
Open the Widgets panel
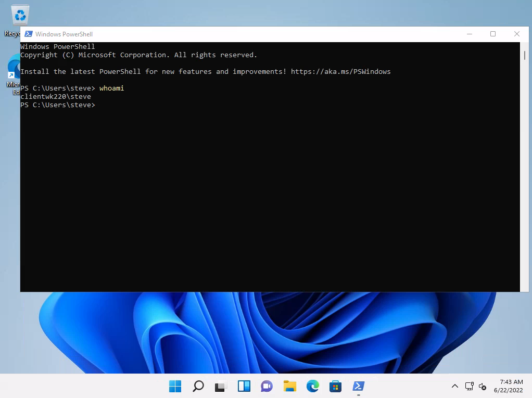tap(244, 386)
